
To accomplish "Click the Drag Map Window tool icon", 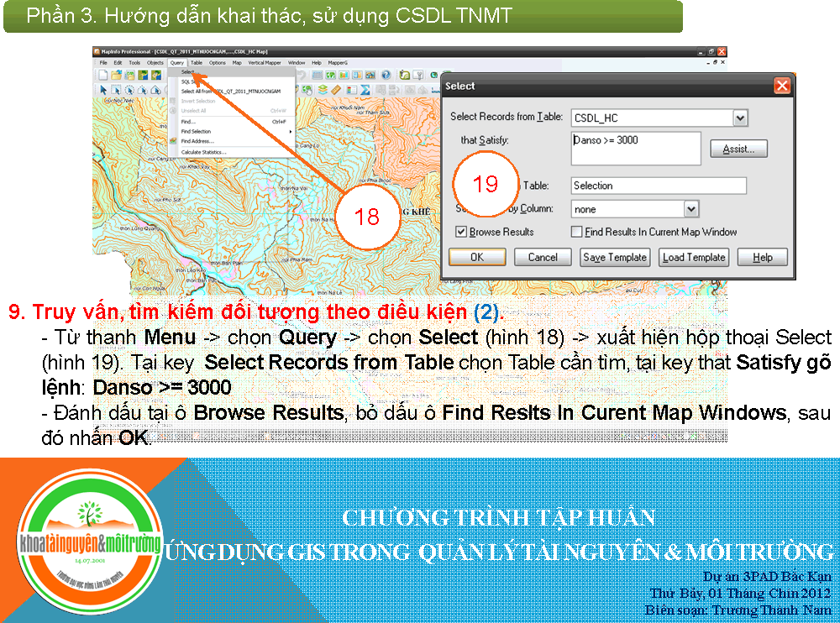I will pos(308,90).
